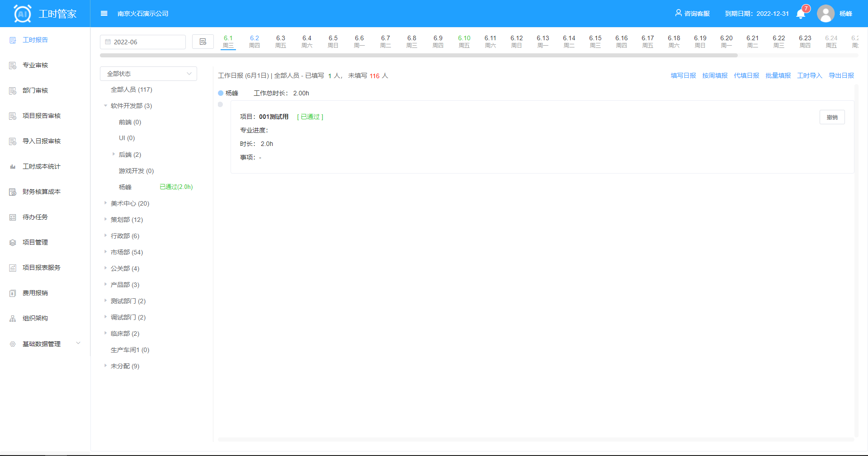Image resolution: width=868 pixels, height=456 pixels.
Task: Click the 2022-06 month input field
Action: click(143, 42)
